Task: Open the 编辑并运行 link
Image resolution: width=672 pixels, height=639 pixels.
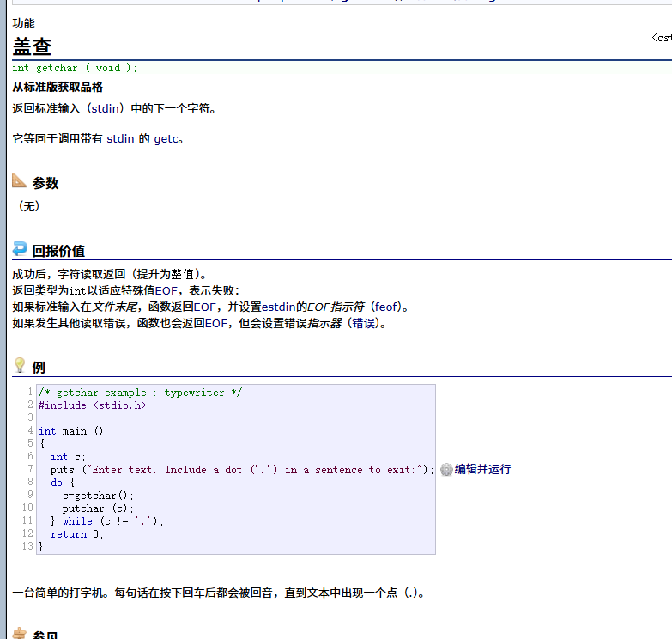Action: coord(482,469)
